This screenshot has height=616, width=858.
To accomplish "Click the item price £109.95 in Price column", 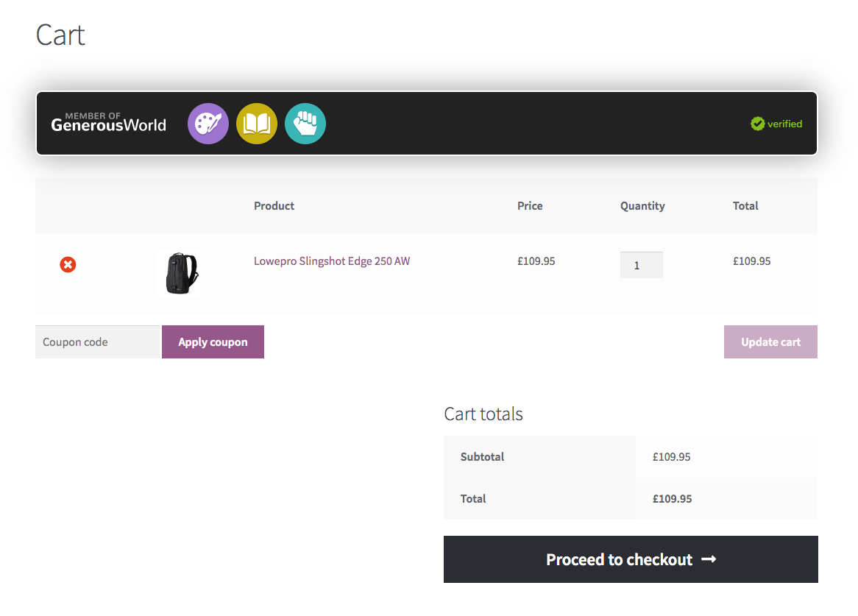I will coord(536,261).
